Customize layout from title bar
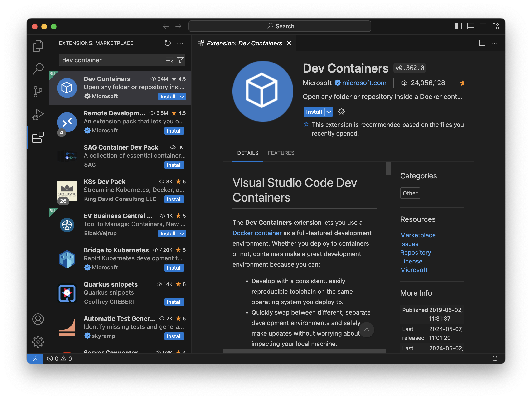The width and height of the screenshot is (532, 399). 496,26
